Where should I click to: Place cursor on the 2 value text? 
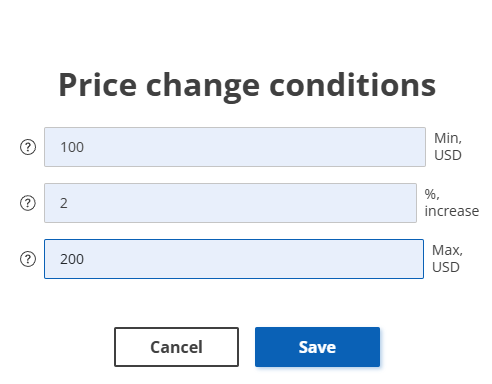pyautogui.click(x=64, y=203)
